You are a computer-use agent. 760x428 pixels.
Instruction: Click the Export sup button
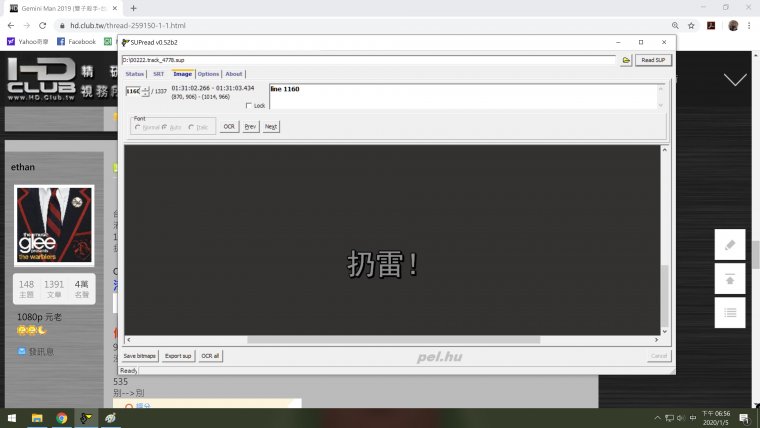click(178, 356)
